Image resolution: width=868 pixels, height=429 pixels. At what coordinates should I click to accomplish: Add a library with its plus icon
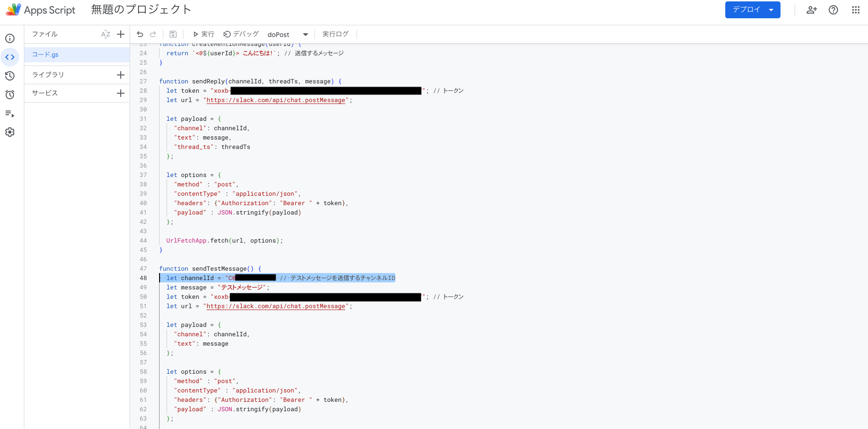pos(121,75)
